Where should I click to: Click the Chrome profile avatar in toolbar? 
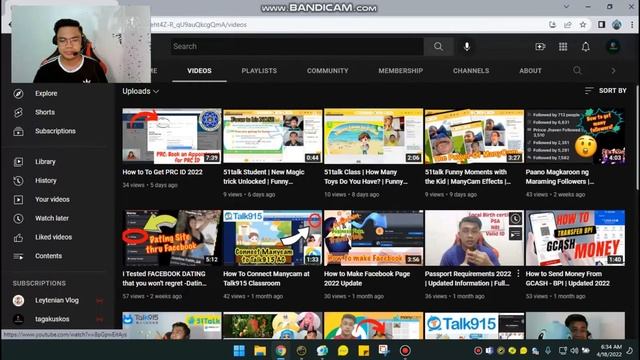pos(617,25)
